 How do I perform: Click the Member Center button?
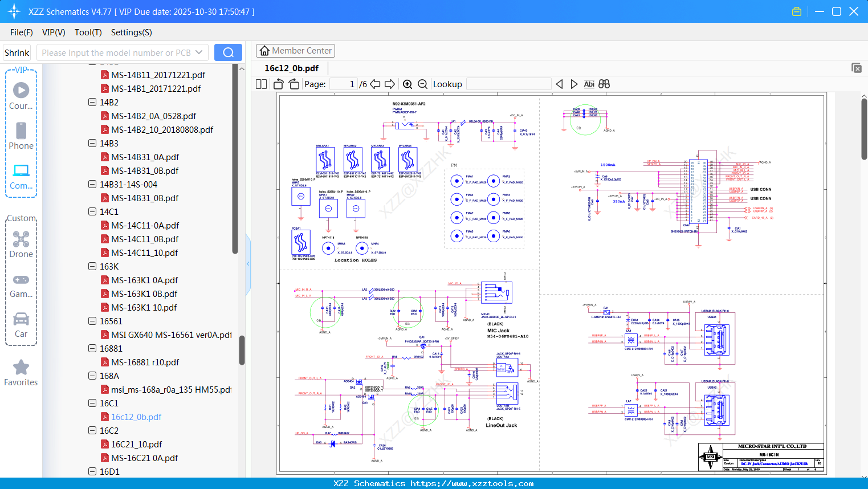coord(295,51)
